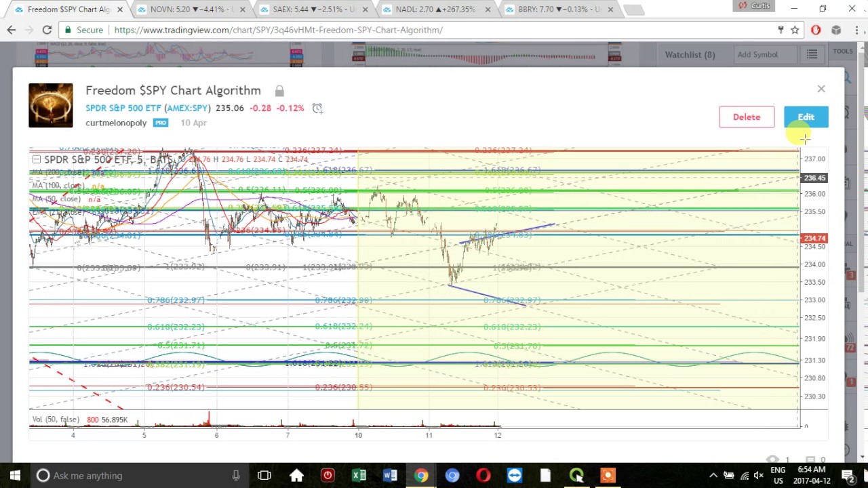Click the Edit button
Screen dimensions: 868x488
806,117
